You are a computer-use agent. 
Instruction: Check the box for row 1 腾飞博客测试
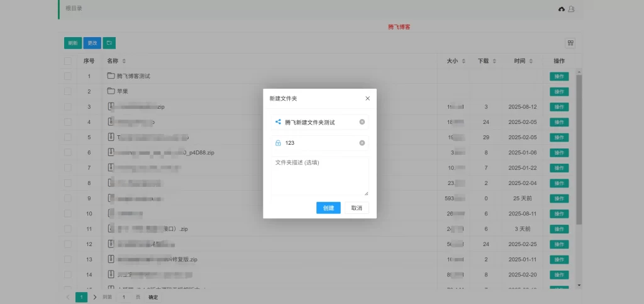tap(68, 76)
